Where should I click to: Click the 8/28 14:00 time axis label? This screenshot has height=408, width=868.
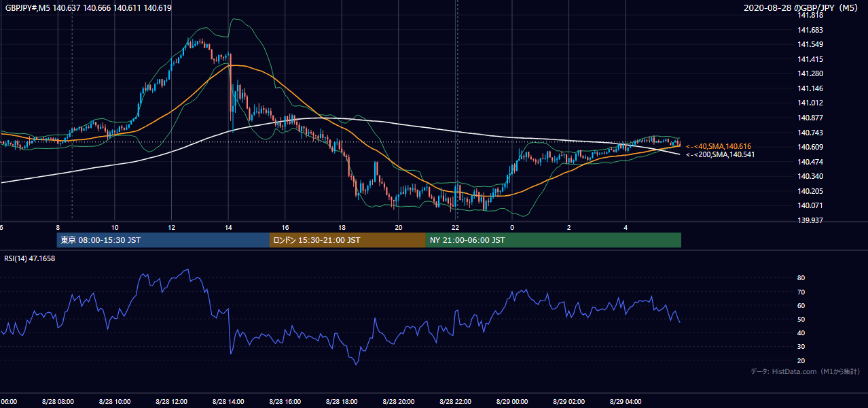click(x=228, y=402)
